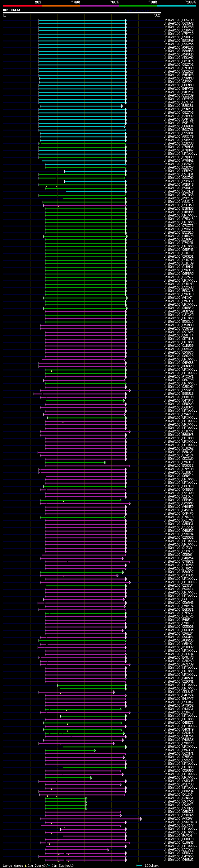Image resolution: width=199 pixels, height=868 pixels.
Task: Select hit label UniRef100_C1GAN3
Action: tap(178, 842)
